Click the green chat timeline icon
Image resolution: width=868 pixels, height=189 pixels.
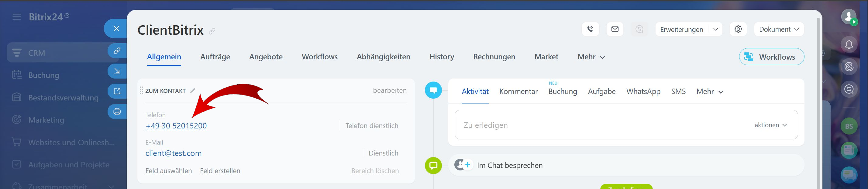433,166
